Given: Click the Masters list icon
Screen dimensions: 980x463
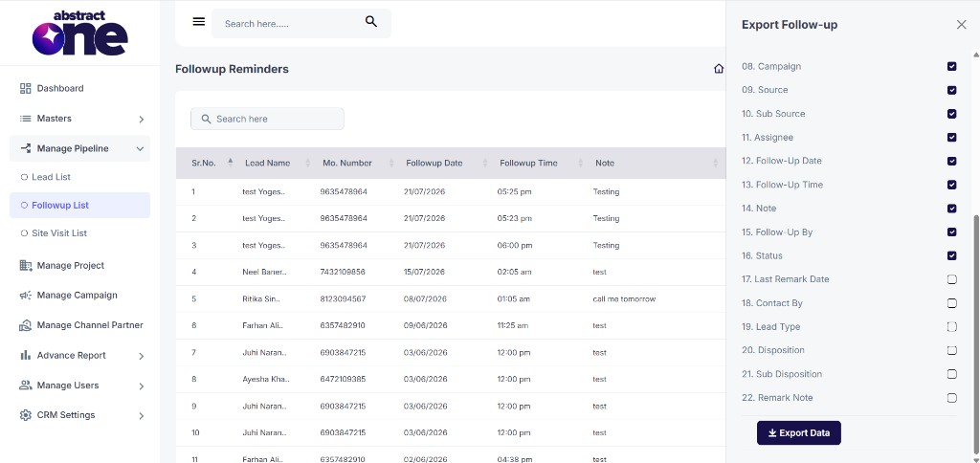Looking at the screenshot, I should pos(26,118).
